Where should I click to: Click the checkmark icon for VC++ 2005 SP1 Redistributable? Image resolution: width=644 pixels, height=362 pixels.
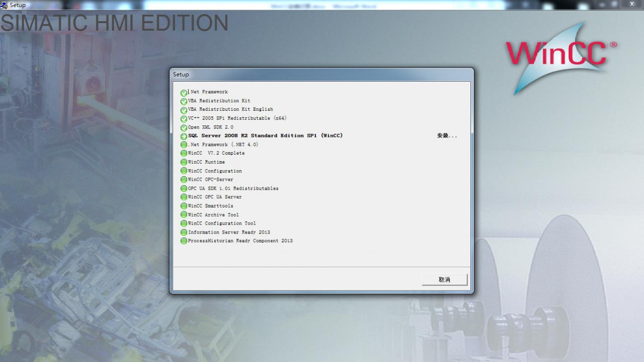click(x=184, y=119)
